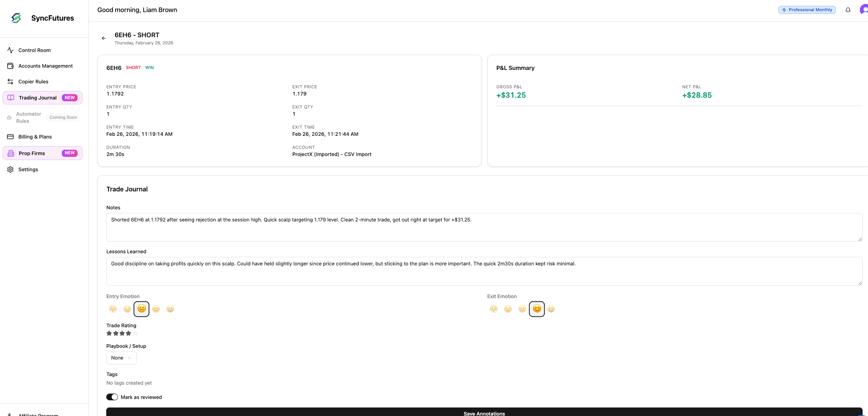
Task: Open the Affiliate Program link
Action: 38,415
